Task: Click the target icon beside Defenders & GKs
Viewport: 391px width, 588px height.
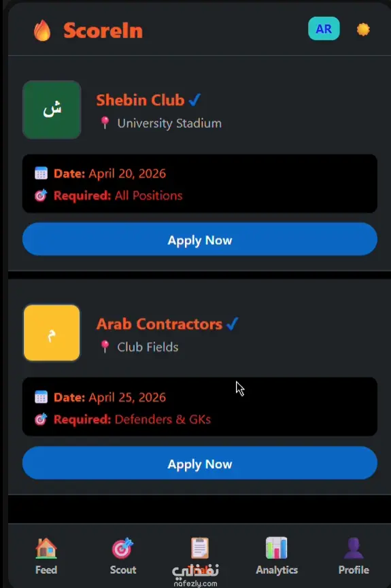Action: tap(41, 419)
